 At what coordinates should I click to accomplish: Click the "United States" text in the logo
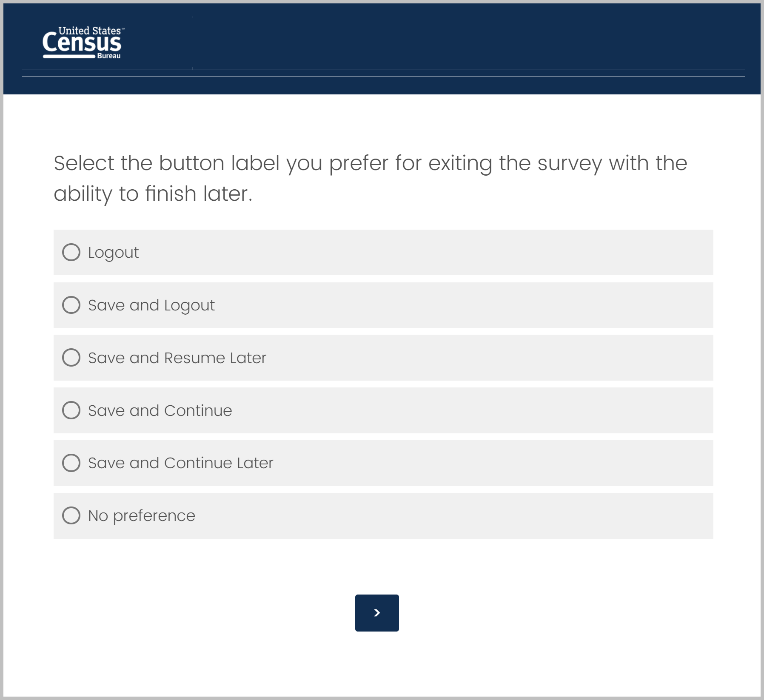point(89,31)
